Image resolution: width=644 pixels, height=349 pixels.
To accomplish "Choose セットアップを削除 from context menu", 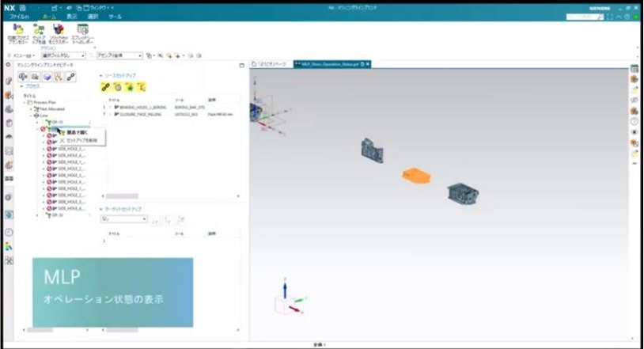I will 81,140.
